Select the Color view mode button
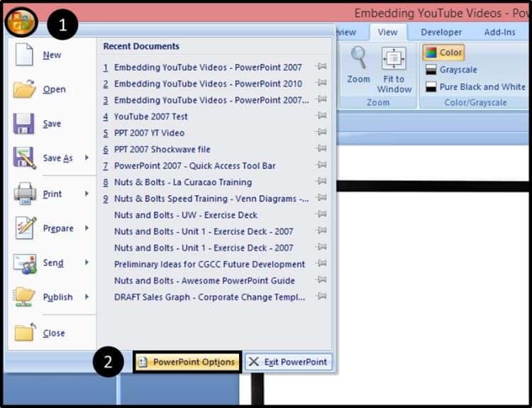 pyautogui.click(x=444, y=53)
